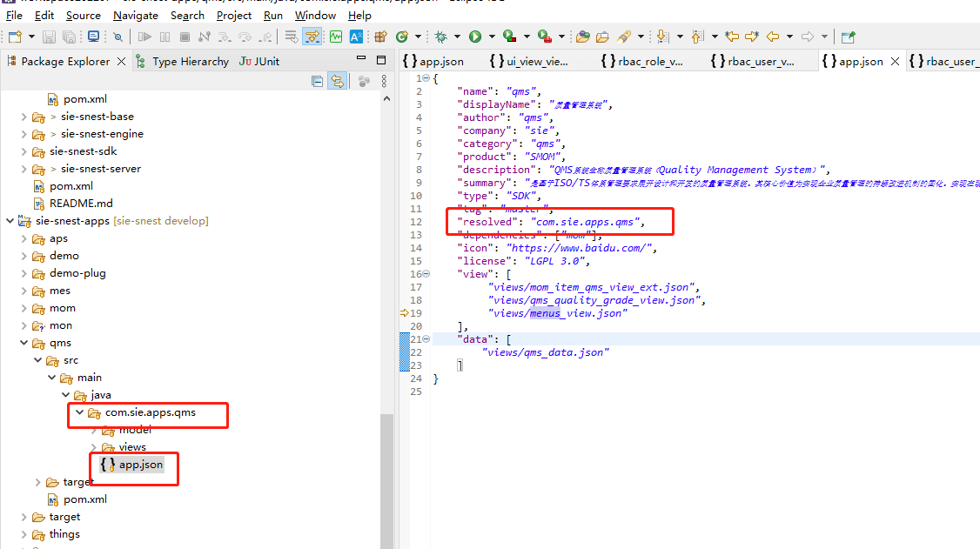Click the Debug bug icon in toolbar

point(441,37)
